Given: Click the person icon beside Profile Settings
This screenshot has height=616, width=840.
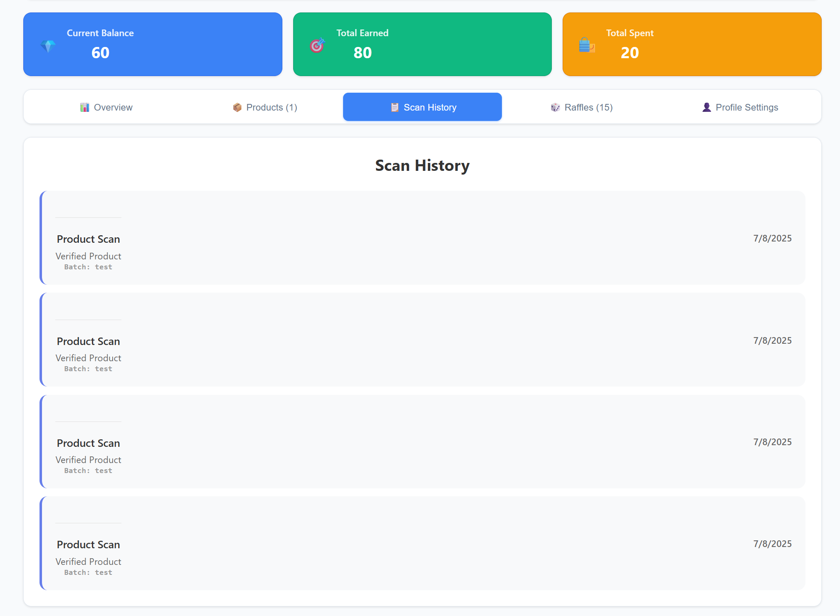Looking at the screenshot, I should pos(707,107).
